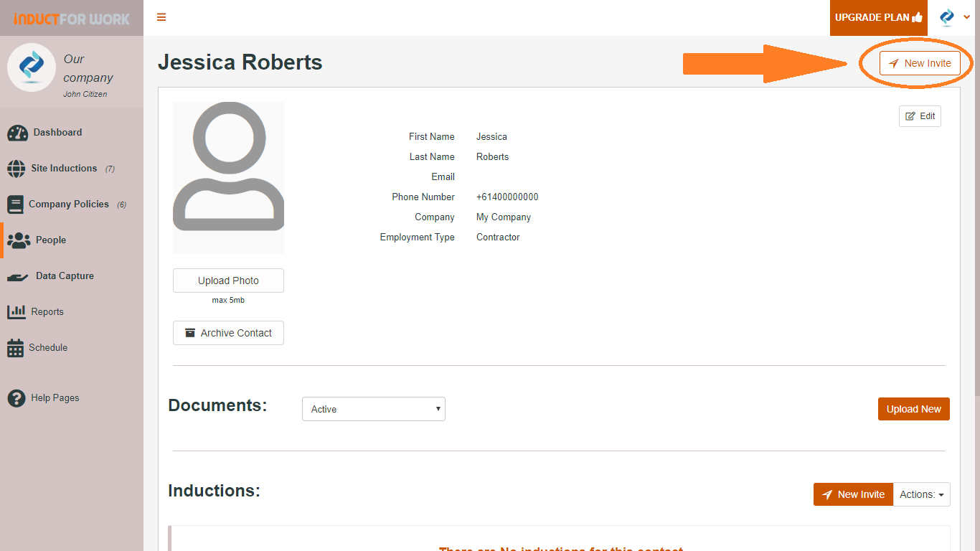Click the Upload New documents button

(914, 409)
